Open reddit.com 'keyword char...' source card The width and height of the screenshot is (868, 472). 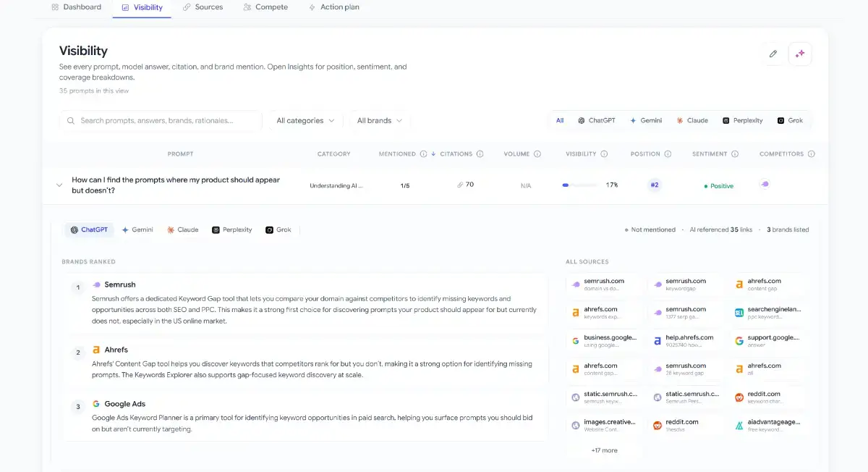(767, 397)
